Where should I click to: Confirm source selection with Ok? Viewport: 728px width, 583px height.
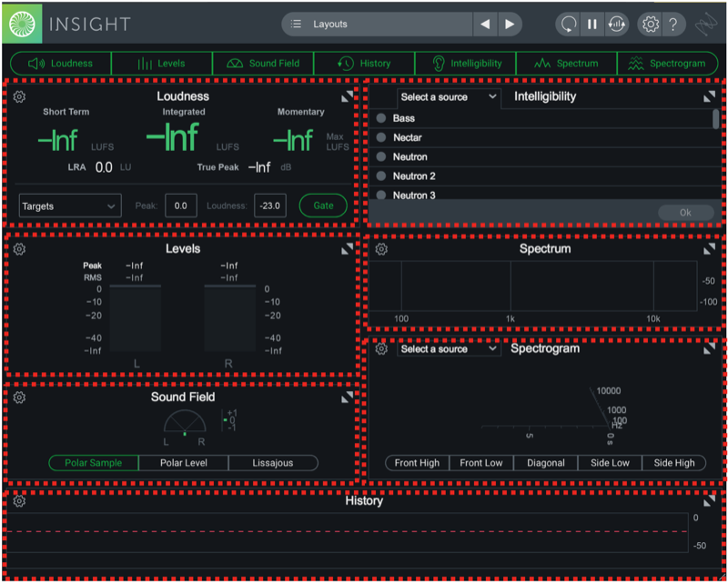tap(686, 213)
